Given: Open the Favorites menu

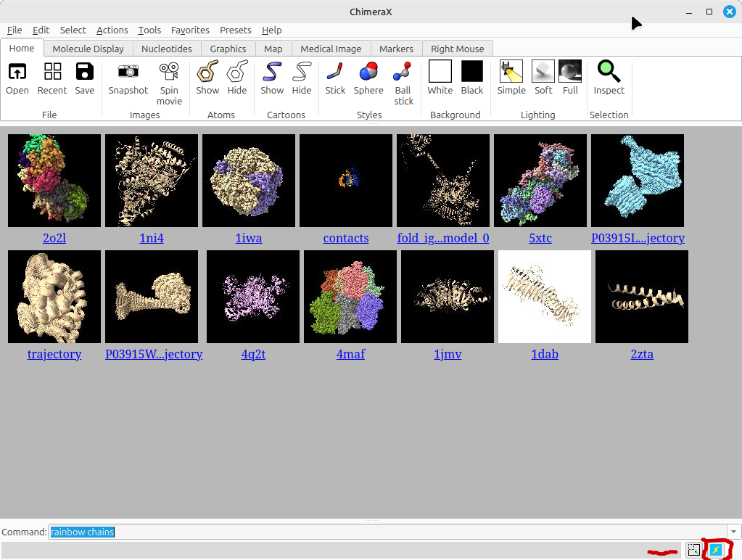Looking at the screenshot, I should click(190, 30).
